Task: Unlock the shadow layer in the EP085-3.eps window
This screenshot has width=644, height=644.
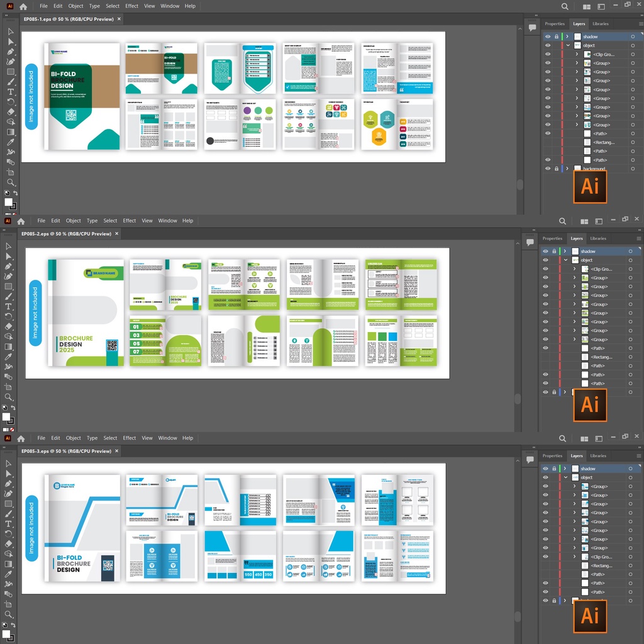Action: tap(554, 469)
